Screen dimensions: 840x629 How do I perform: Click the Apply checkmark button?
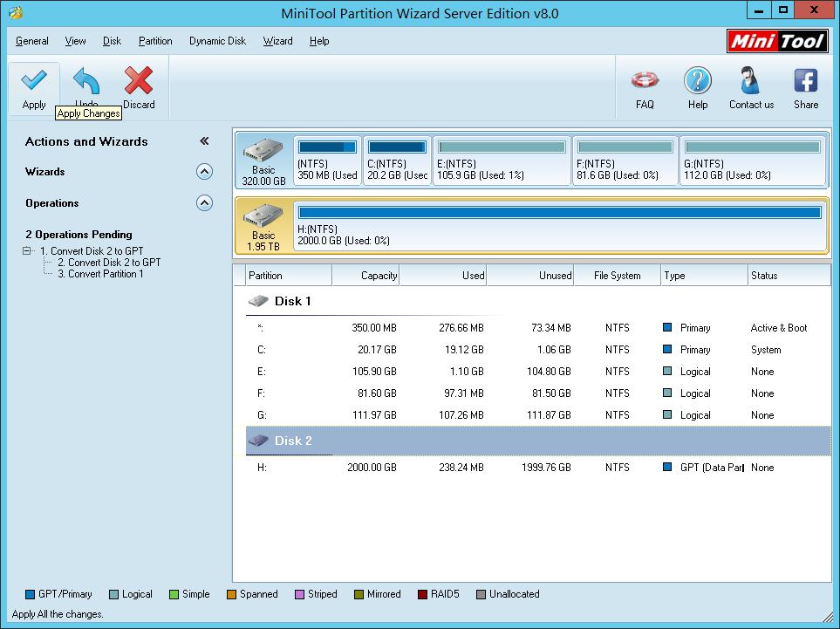coord(34,88)
